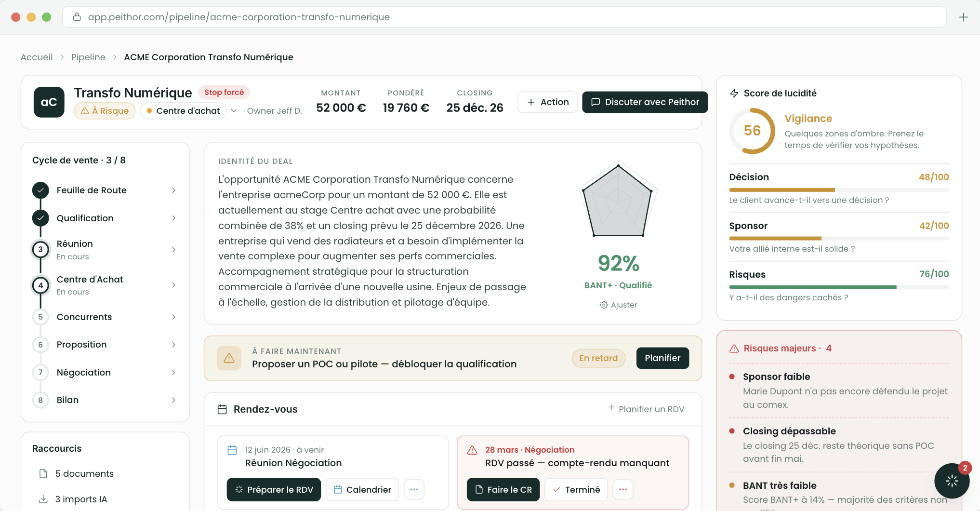Click completed step checkmark for Feuille de Route

coord(40,190)
